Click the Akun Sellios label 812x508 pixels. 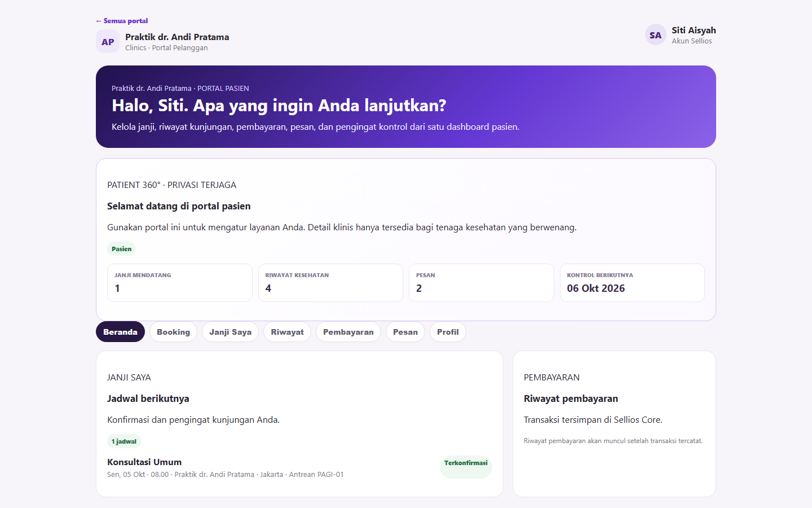692,41
